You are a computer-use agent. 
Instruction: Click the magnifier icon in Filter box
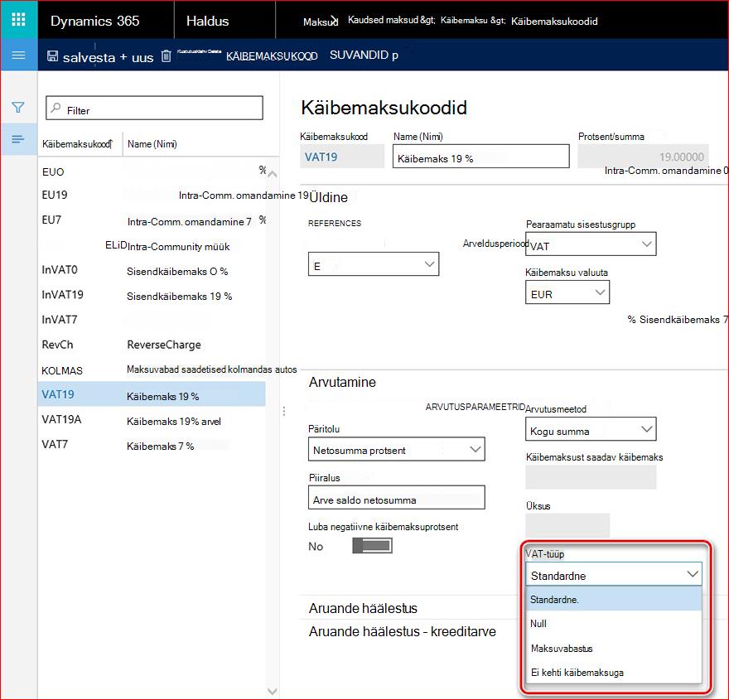point(56,108)
